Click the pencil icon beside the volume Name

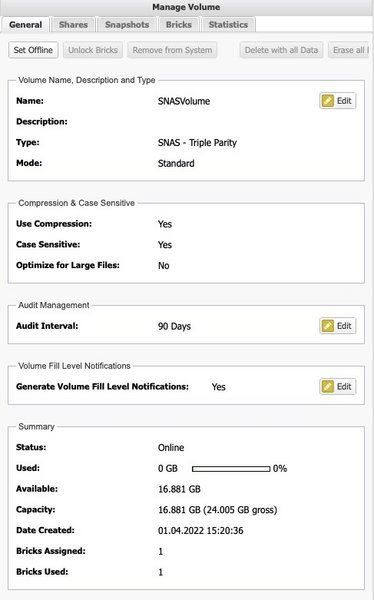328,101
